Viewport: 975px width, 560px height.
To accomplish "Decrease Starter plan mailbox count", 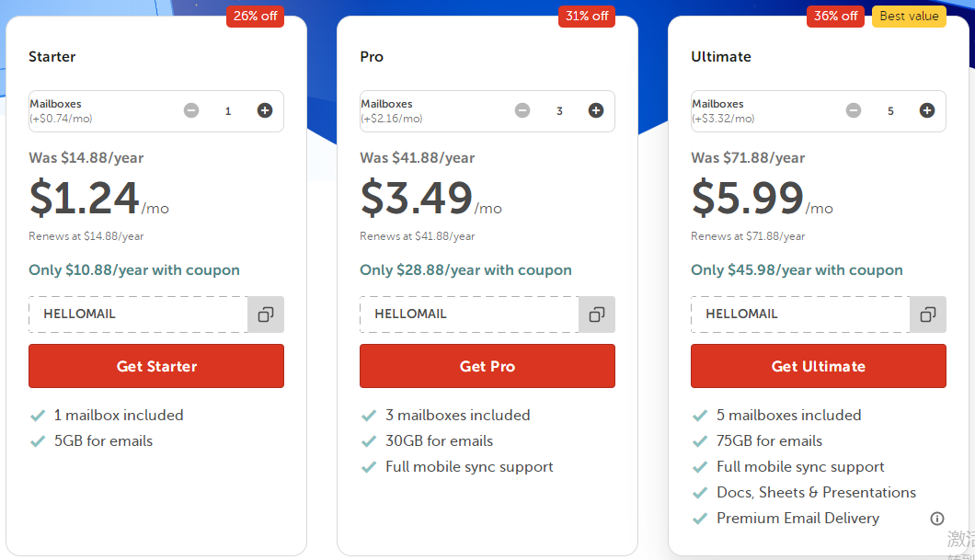I will (191, 110).
